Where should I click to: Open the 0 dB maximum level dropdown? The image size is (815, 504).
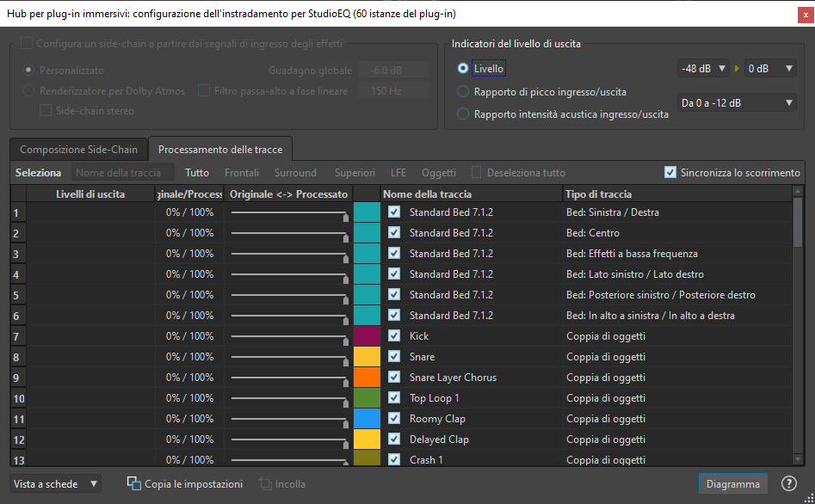769,69
